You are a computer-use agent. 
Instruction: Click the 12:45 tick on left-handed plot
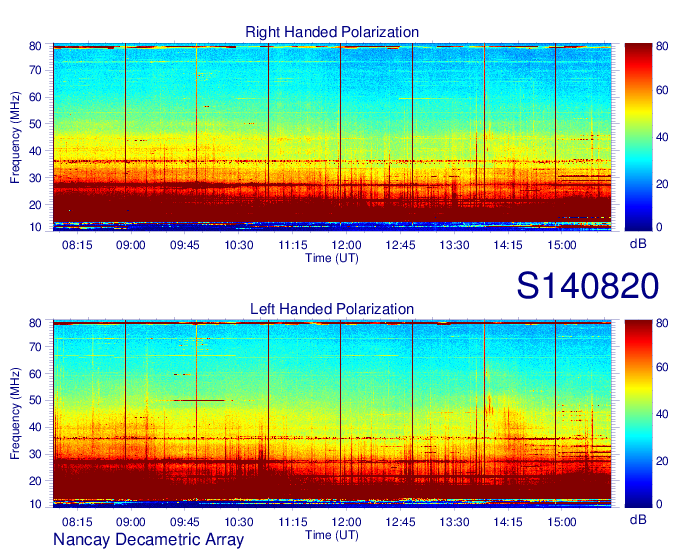tap(400, 522)
